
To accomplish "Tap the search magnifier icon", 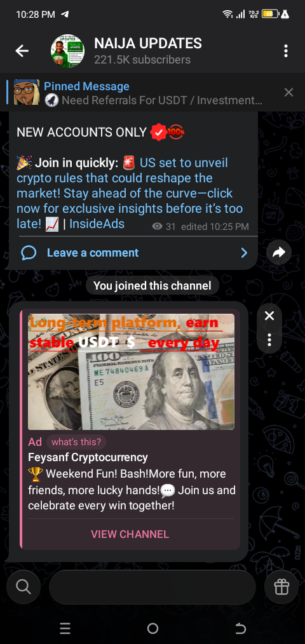I will pyautogui.click(x=24, y=587).
